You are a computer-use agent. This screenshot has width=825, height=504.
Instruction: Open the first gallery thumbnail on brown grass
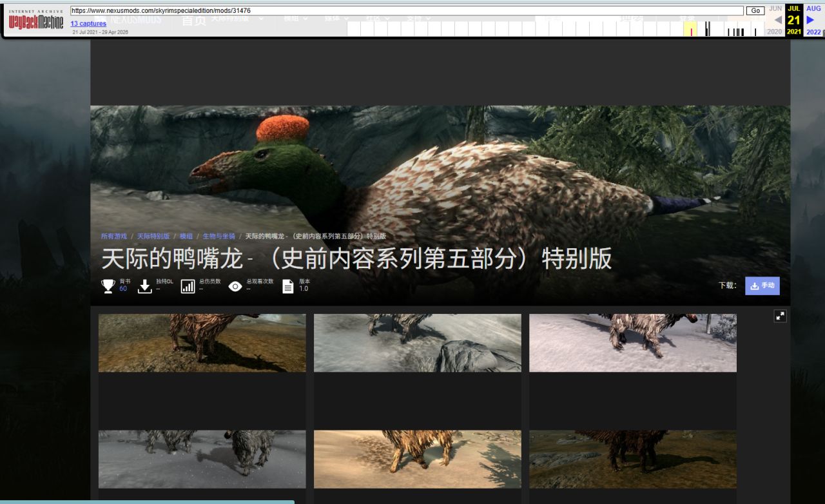(x=202, y=343)
